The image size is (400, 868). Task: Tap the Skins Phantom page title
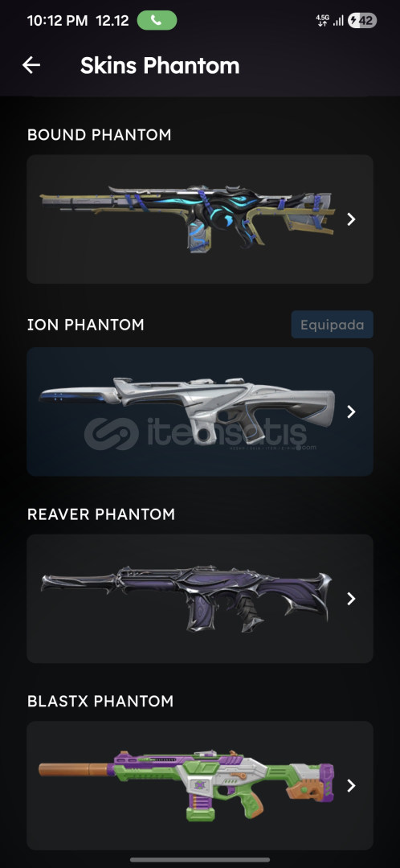(x=160, y=65)
